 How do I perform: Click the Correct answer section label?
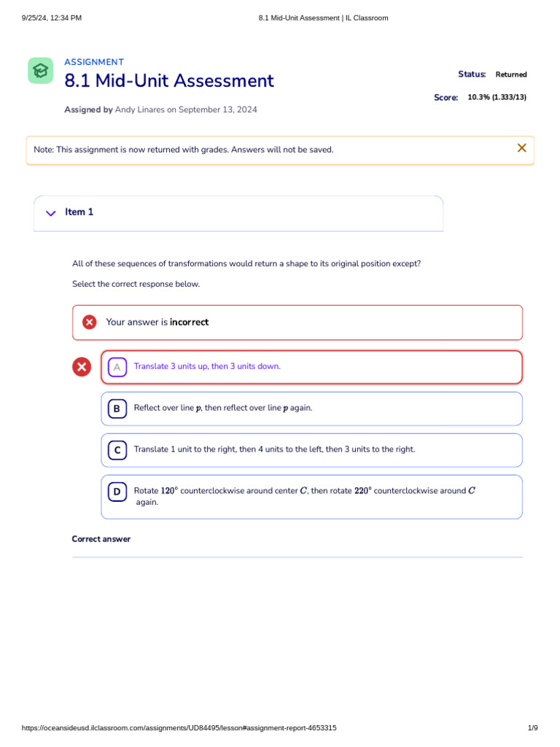click(x=101, y=539)
